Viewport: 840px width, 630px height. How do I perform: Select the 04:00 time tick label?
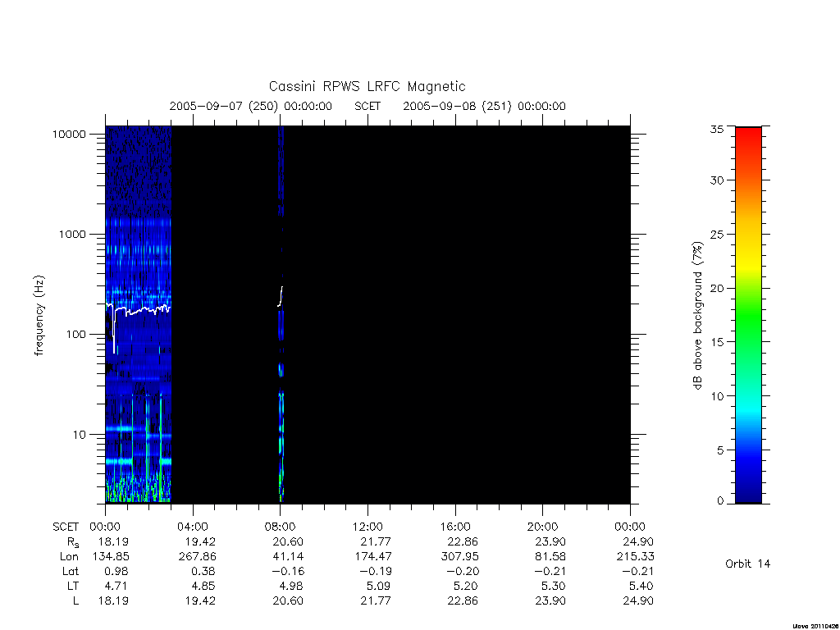click(x=193, y=527)
